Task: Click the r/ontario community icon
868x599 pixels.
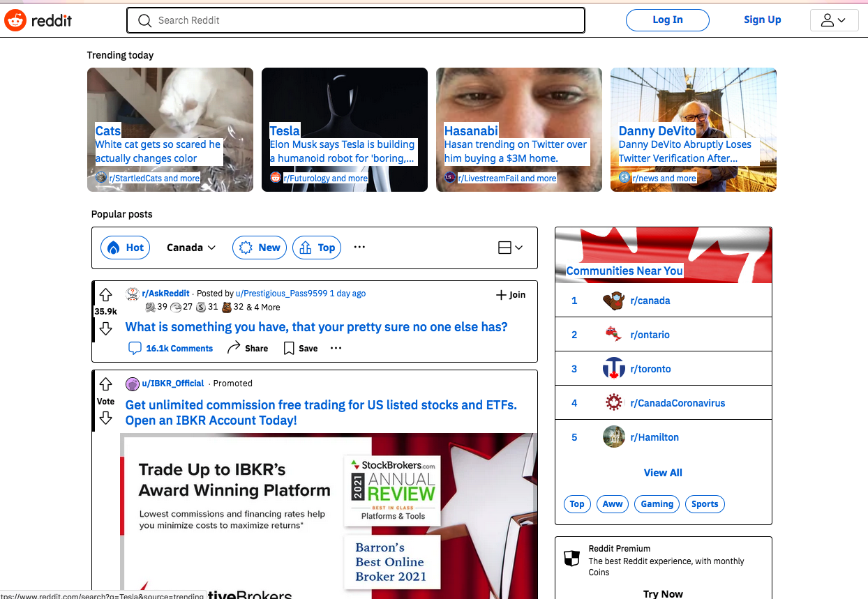Action: (613, 335)
